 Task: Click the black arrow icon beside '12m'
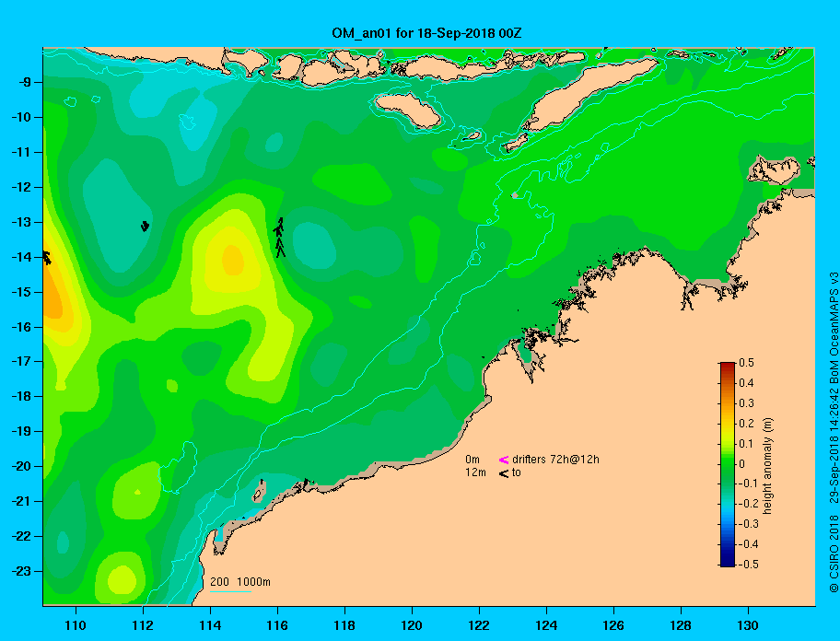click(x=504, y=473)
